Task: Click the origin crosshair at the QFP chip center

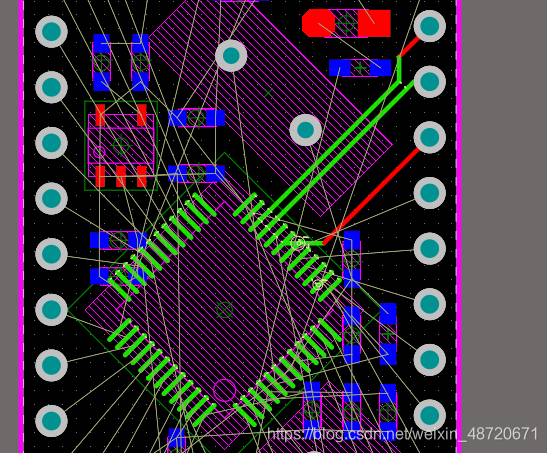Action: click(x=224, y=309)
